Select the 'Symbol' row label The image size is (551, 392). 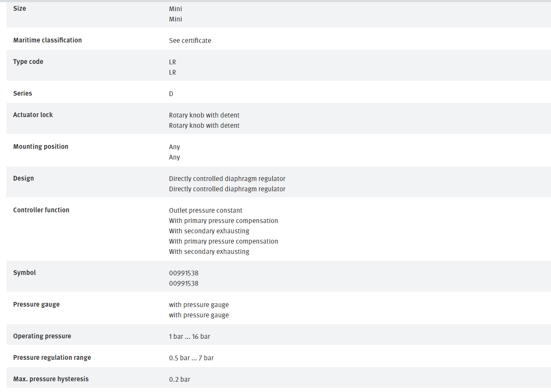pos(24,273)
